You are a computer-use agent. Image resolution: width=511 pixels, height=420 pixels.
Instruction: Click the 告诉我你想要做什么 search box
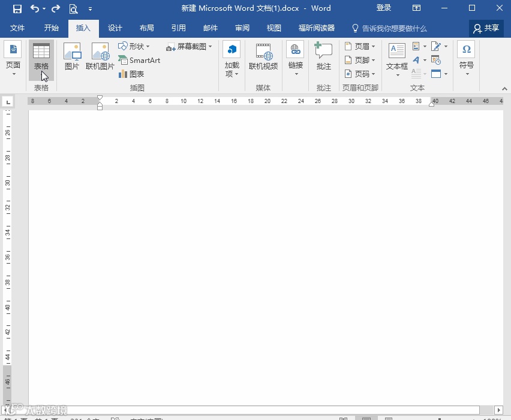click(390, 28)
